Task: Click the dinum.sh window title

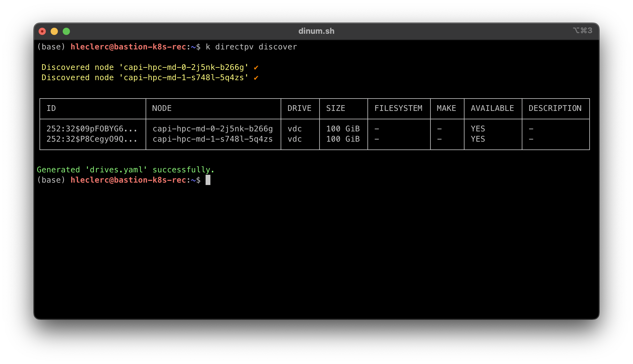Action: tap(316, 31)
